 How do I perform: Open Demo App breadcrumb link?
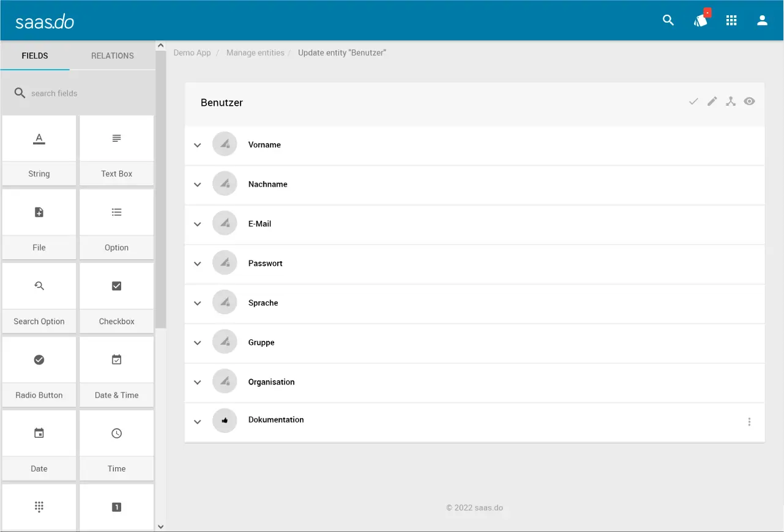192,53
